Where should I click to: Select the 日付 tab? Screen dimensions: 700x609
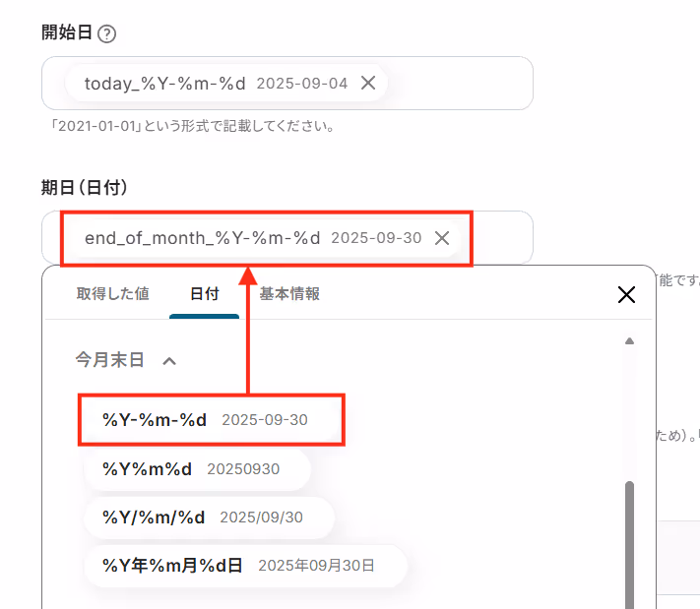(205, 293)
